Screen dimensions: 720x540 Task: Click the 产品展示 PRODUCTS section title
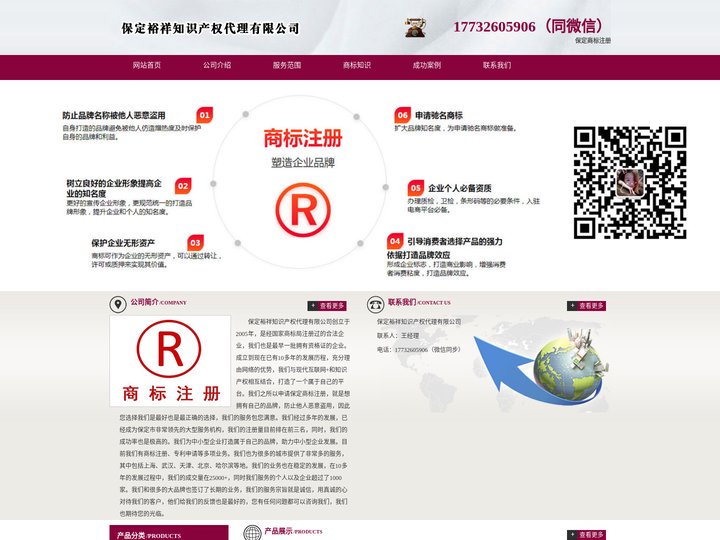[x=293, y=531]
